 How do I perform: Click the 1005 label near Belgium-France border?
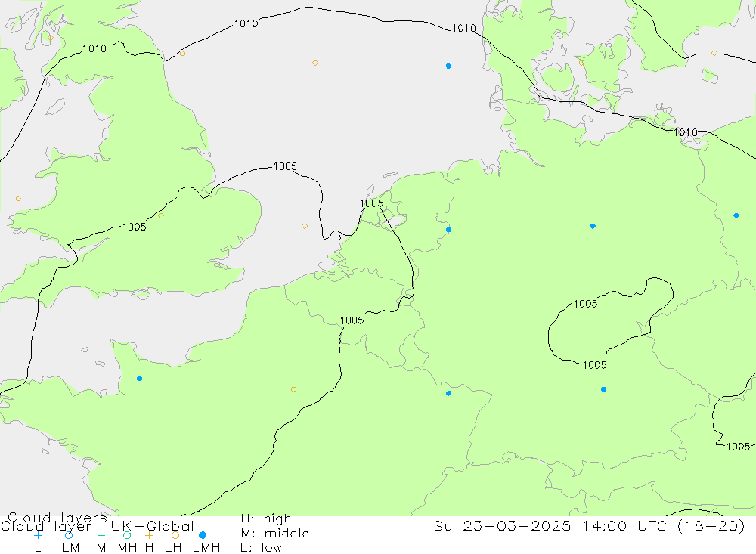[x=352, y=320]
